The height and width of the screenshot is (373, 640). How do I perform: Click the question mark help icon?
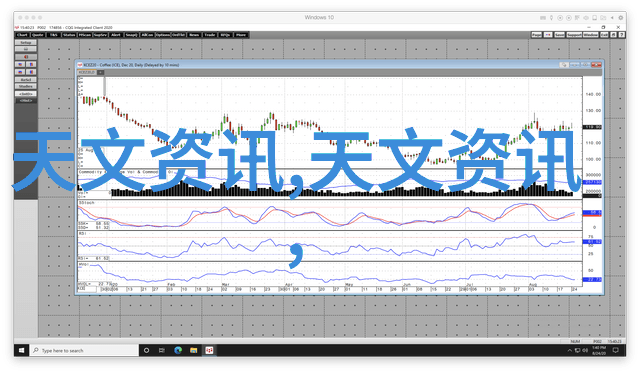(621, 35)
